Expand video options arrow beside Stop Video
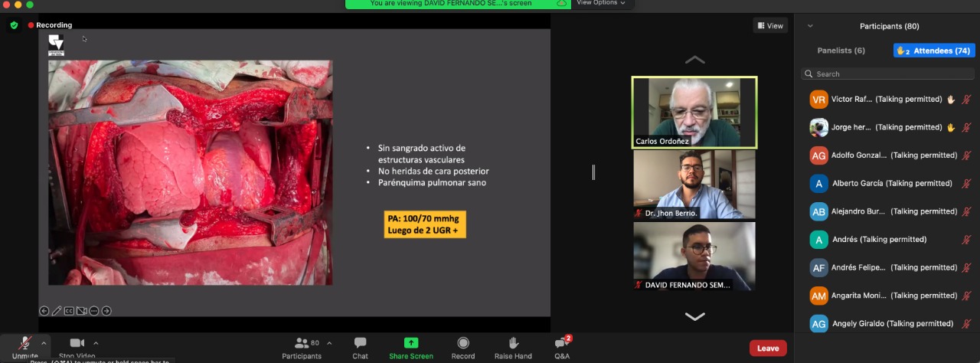This screenshot has width=980, height=363. [96, 342]
